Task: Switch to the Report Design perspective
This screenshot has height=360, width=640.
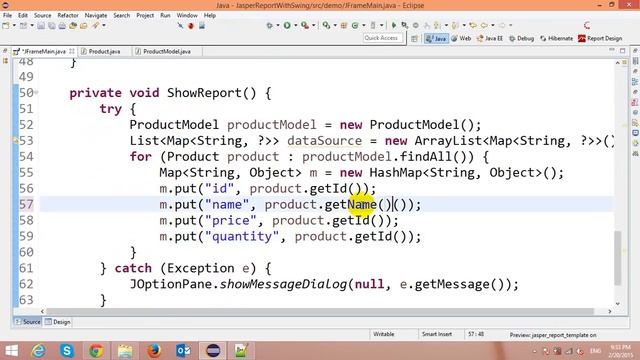Action: click(600, 38)
